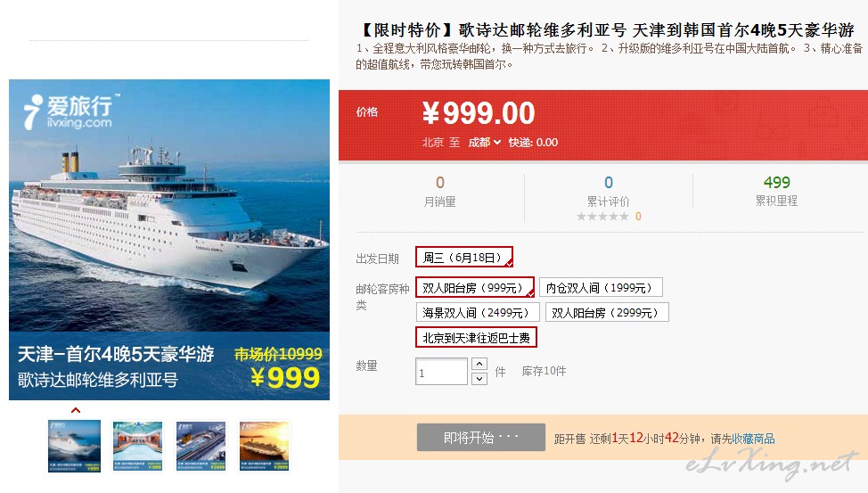Viewport: 868px width, 493px height.
Task: Select 双人阳台房（999元）room option
Action: (474, 287)
